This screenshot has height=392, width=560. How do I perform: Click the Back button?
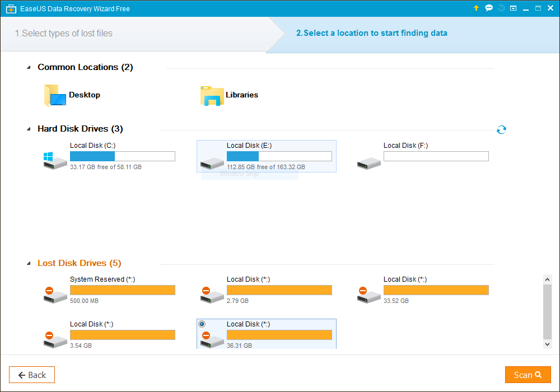coord(32,375)
